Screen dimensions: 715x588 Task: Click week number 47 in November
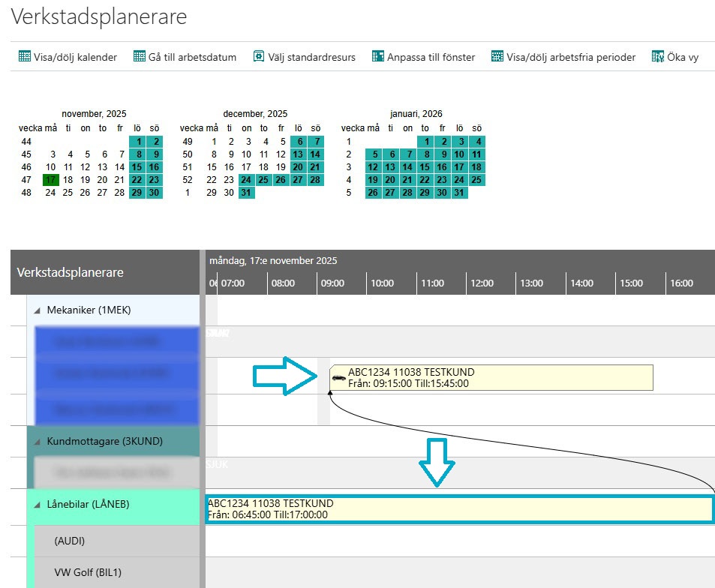[26, 180]
